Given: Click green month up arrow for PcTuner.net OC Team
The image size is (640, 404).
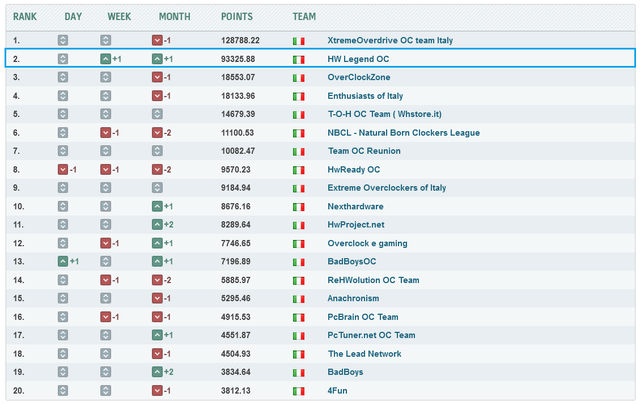Looking at the screenshot, I should (x=157, y=335).
